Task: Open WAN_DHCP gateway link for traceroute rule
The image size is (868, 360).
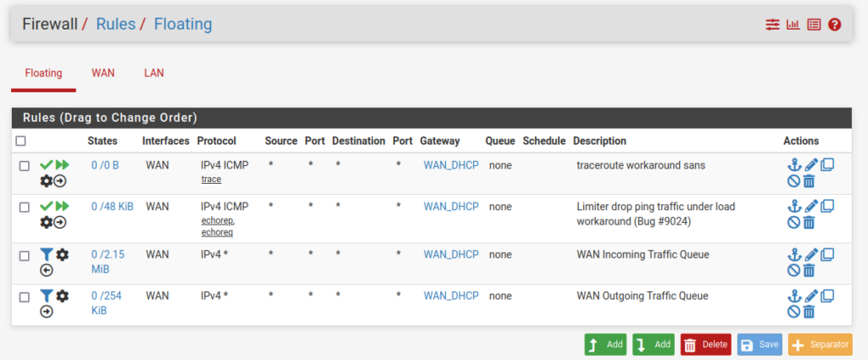Action: (451, 165)
